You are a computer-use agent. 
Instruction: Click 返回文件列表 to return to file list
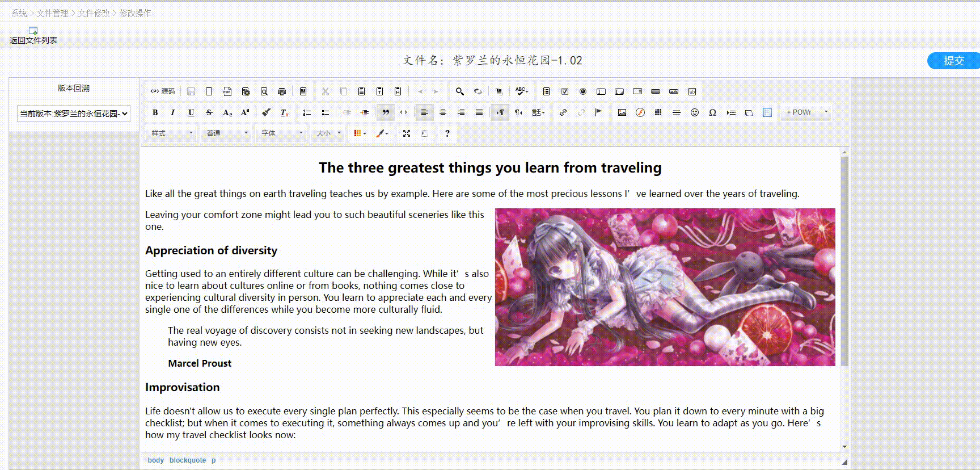point(33,36)
